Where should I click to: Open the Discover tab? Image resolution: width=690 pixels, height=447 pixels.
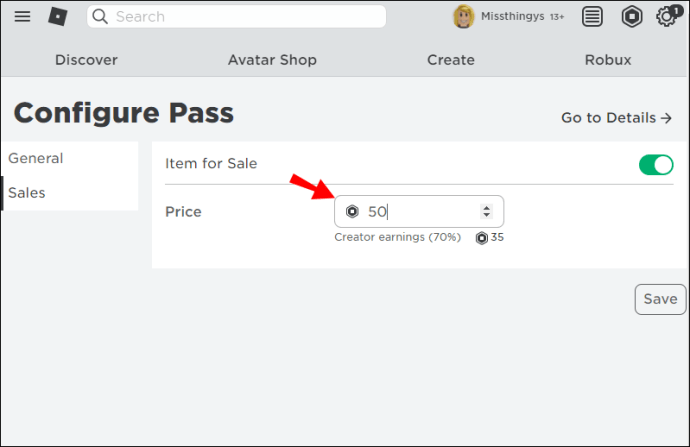(x=86, y=60)
